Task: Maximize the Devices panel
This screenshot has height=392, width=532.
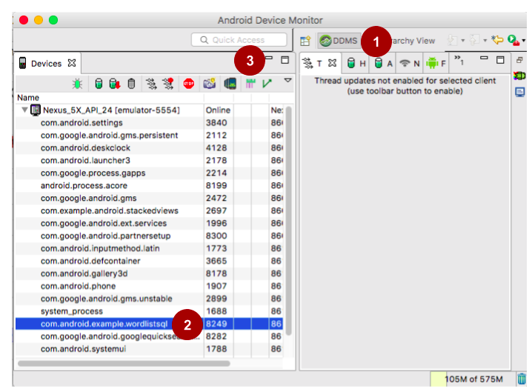Action: (285, 60)
